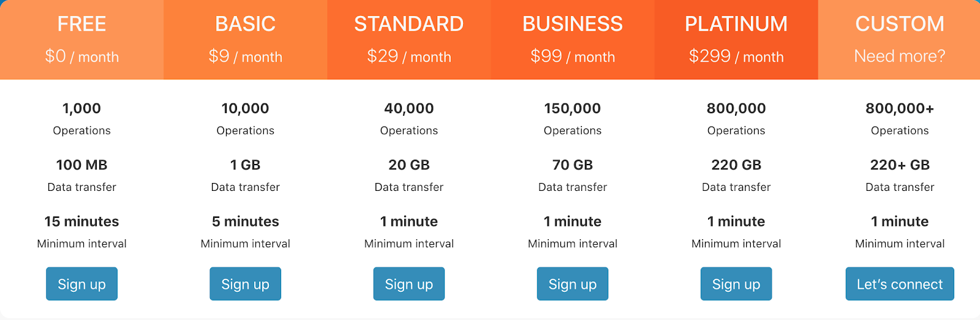
Task: Click the Need more? text
Action: [899, 56]
